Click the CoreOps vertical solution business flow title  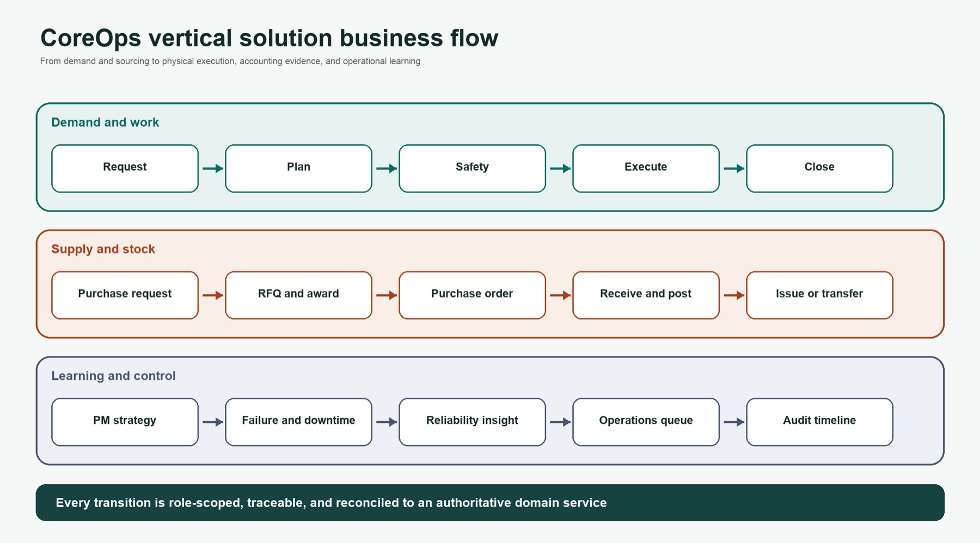coord(269,38)
